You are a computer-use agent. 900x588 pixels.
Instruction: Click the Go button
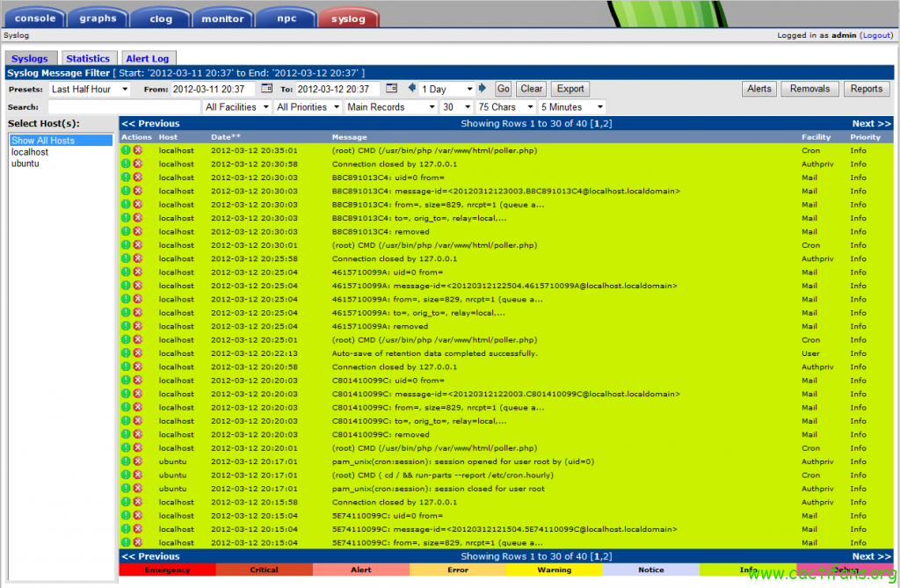[x=504, y=89]
